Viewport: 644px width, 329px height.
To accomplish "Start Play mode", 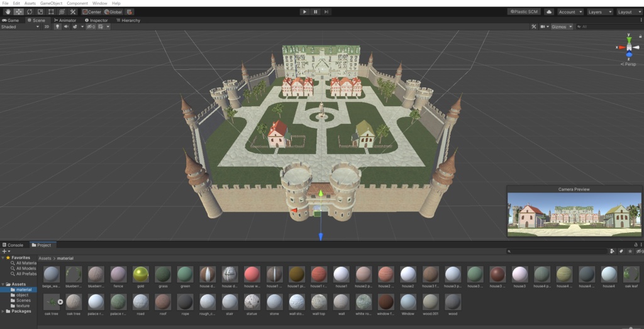I will (304, 12).
